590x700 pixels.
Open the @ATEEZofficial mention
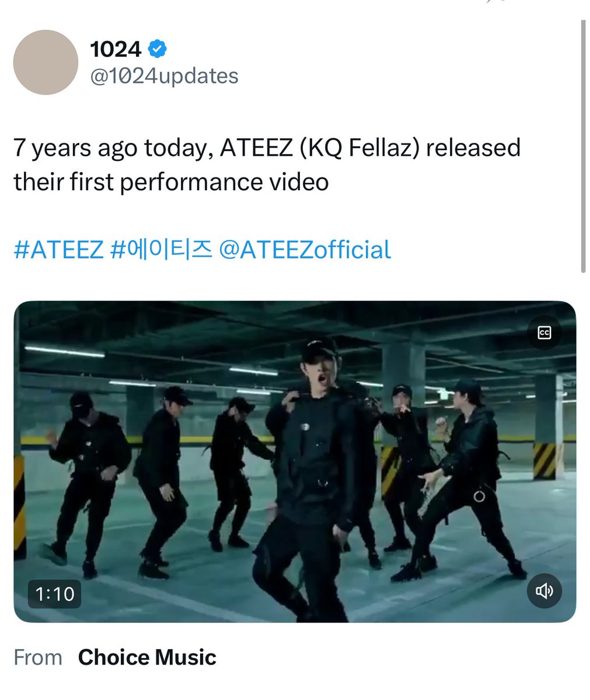click(305, 250)
